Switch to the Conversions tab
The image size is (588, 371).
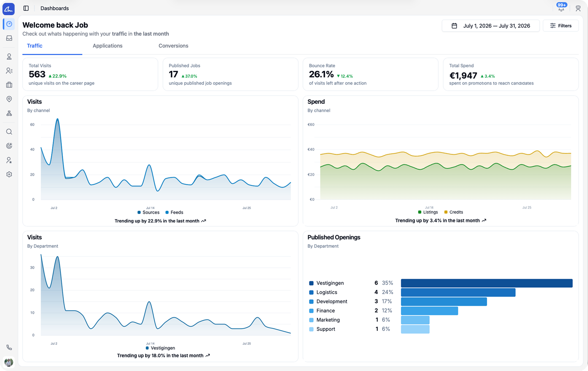(x=173, y=46)
